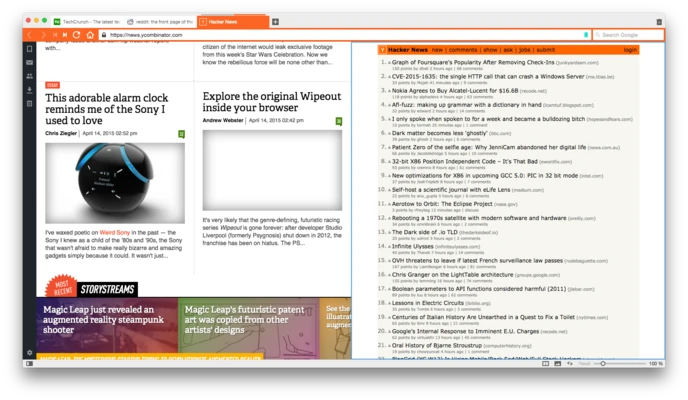The image size is (688, 400).
Task: Click the padlock site security icon
Action: pyautogui.click(x=104, y=35)
